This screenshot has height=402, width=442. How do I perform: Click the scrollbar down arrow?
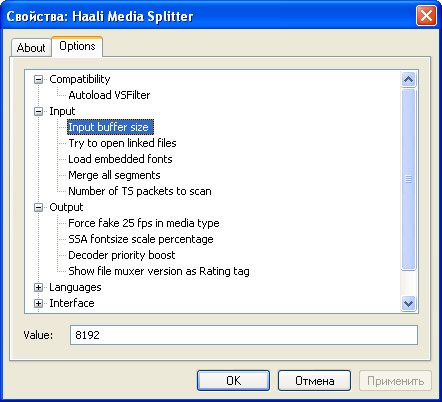coord(408,303)
